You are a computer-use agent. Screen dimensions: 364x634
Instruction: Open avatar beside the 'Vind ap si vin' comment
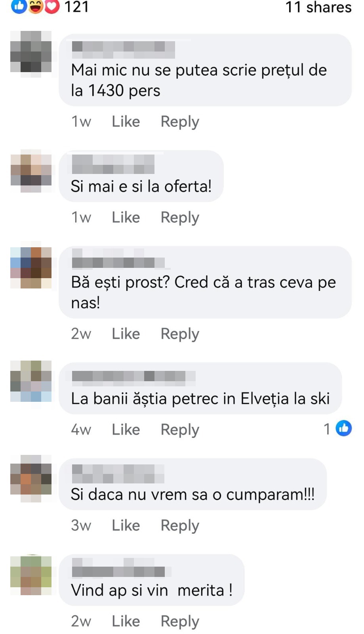[31, 575]
